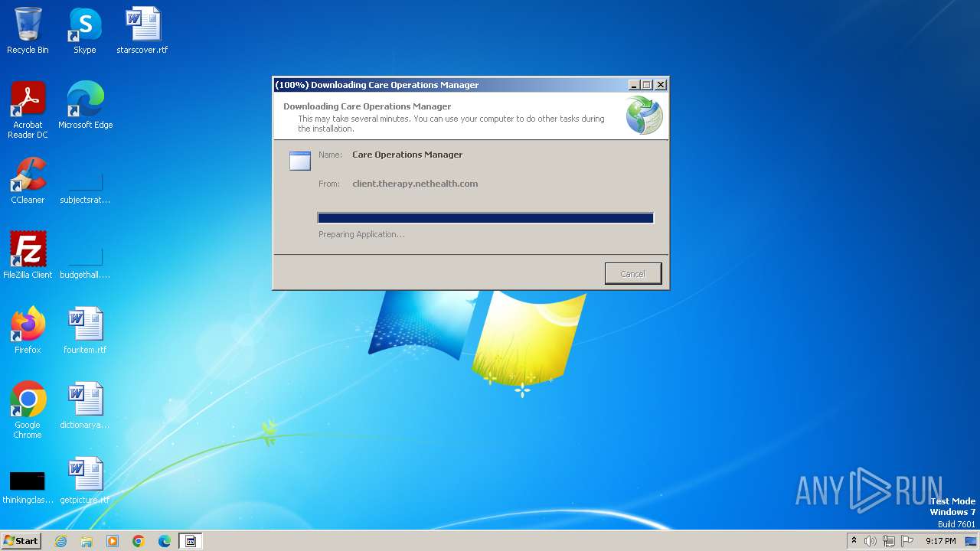Image resolution: width=980 pixels, height=551 pixels.
Task: Cancel the Care Operations Manager download
Action: (632, 274)
